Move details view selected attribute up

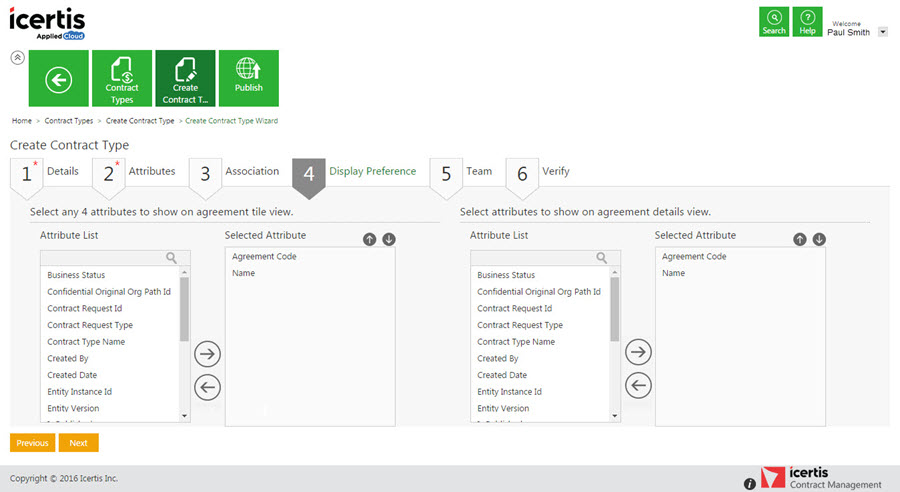click(x=800, y=239)
